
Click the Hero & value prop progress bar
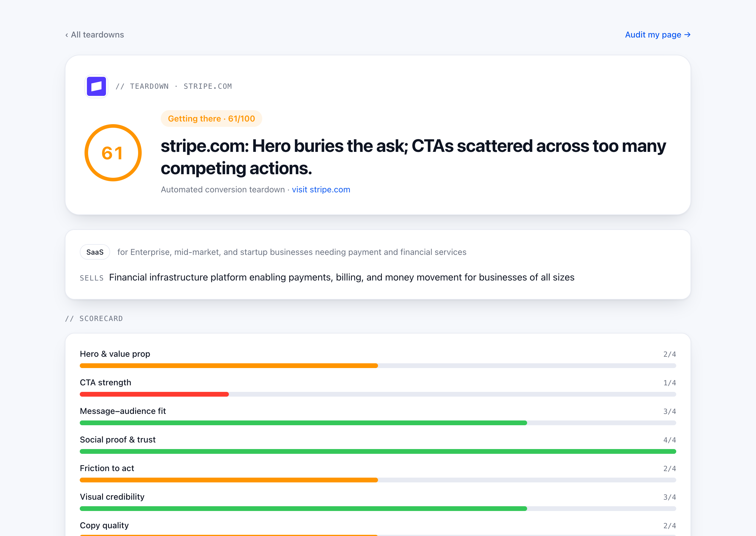(378, 366)
